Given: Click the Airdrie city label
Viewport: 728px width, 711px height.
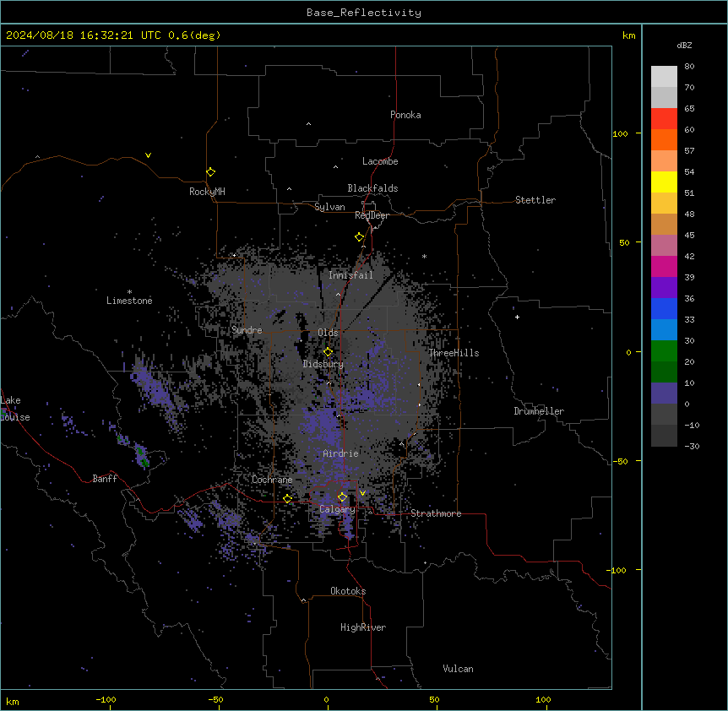Looking at the screenshot, I should 340,453.
